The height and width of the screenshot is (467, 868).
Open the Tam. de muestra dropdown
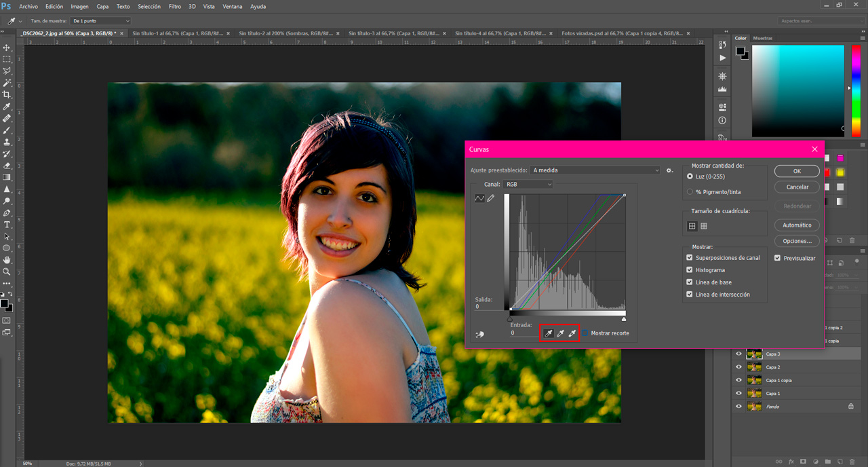(x=100, y=20)
